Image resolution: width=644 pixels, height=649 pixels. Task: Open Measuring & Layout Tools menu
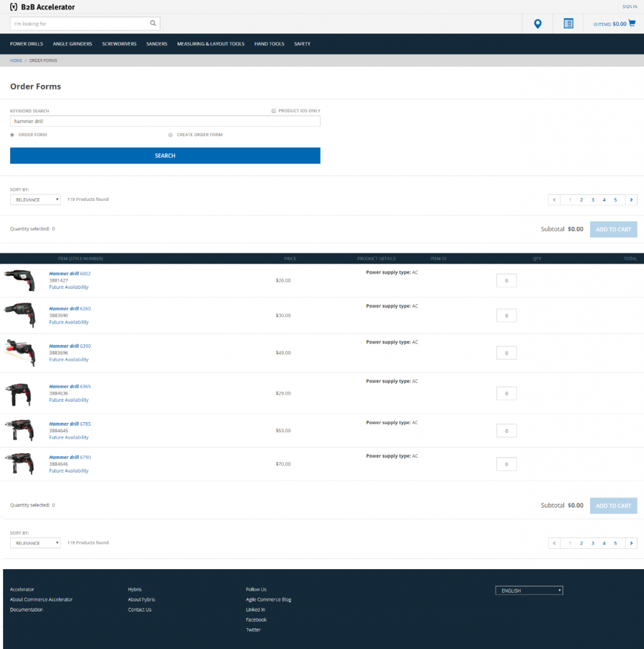click(x=210, y=44)
